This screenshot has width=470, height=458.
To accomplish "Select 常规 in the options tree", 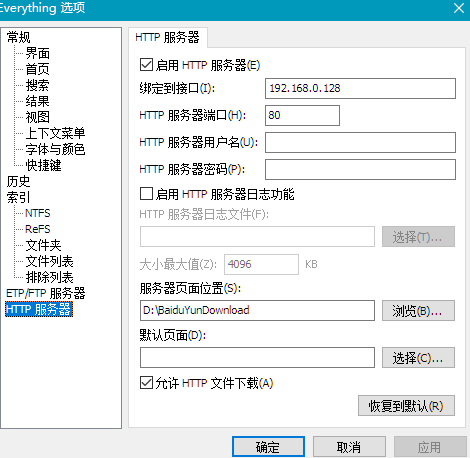I will point(18,37).
